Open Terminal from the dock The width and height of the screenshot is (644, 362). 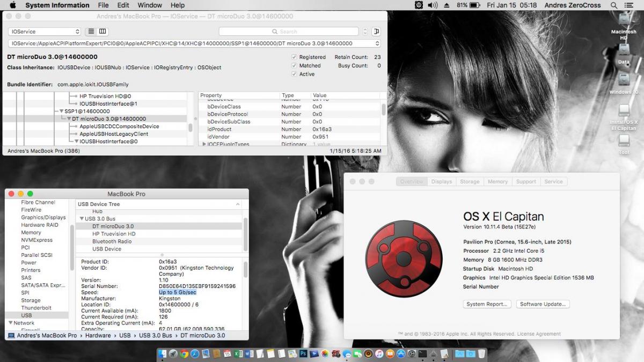point(422,354)
